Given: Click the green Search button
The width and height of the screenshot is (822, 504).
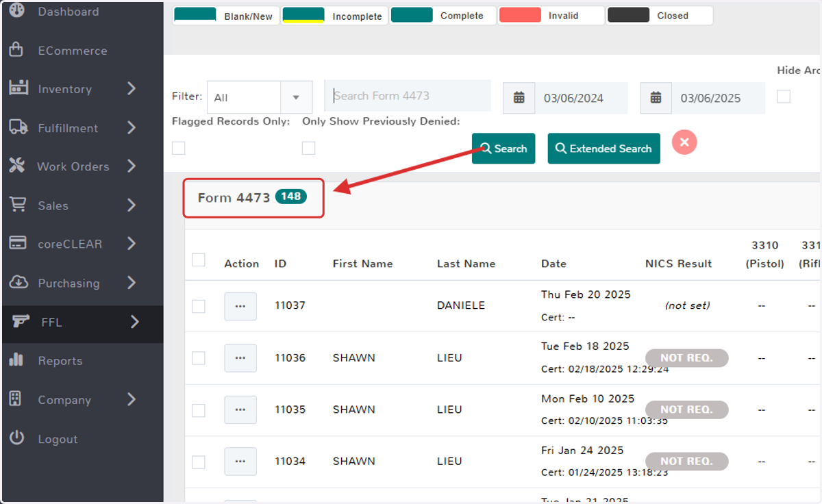Looking at the screenshot, I should coord(503,149).
